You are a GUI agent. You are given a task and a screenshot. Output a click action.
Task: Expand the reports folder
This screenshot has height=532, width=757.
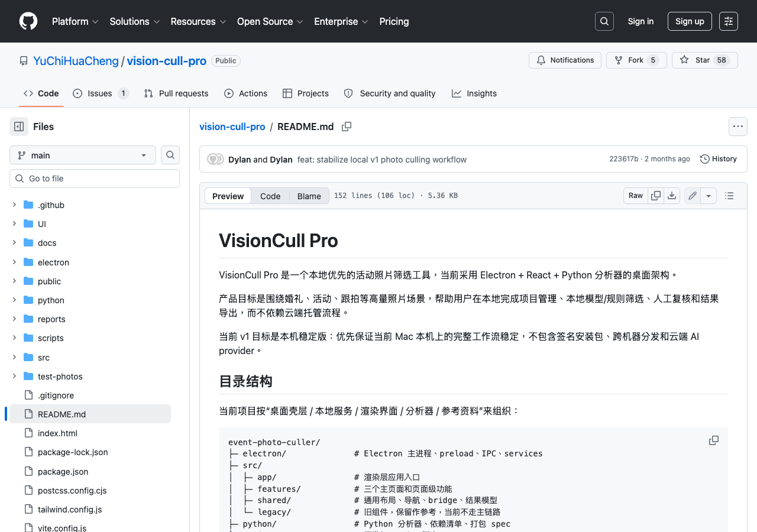click(x=14, y=319)
